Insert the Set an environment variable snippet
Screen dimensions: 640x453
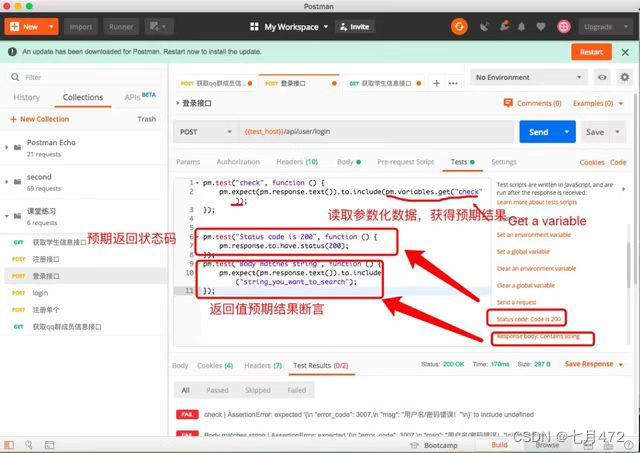coord(533,235)
